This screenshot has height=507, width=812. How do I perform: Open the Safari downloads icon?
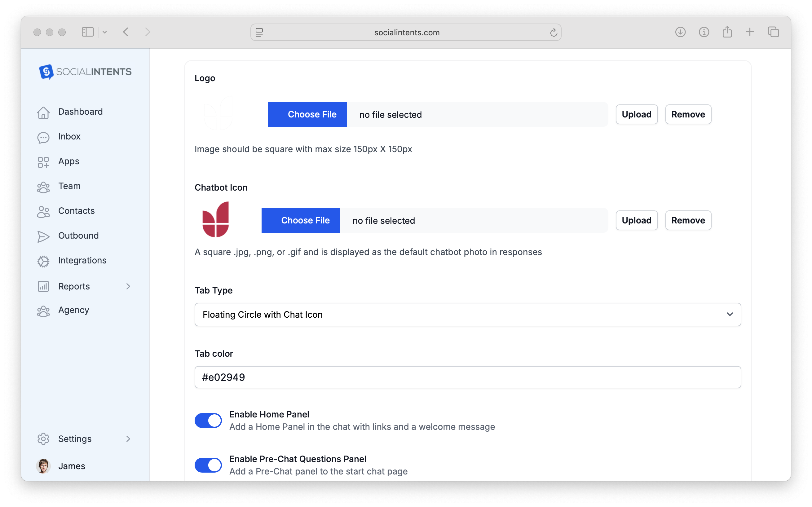pos(680,32)
